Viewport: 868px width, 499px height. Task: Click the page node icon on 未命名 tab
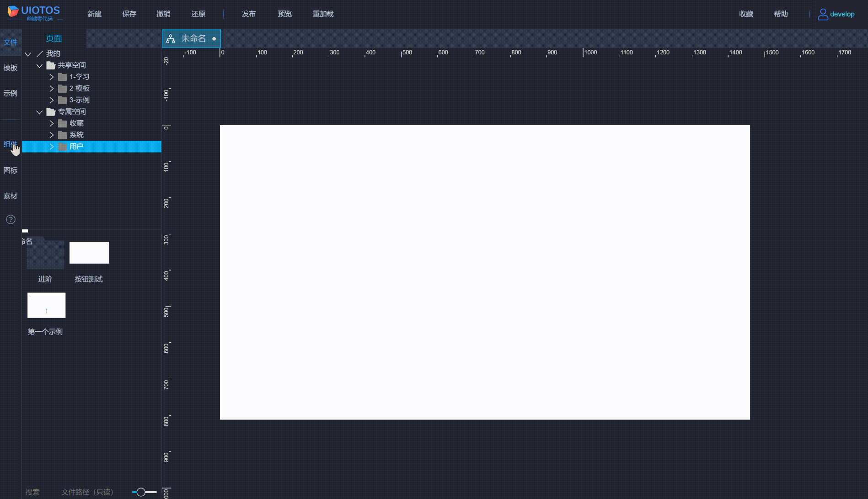click(171, 38)
